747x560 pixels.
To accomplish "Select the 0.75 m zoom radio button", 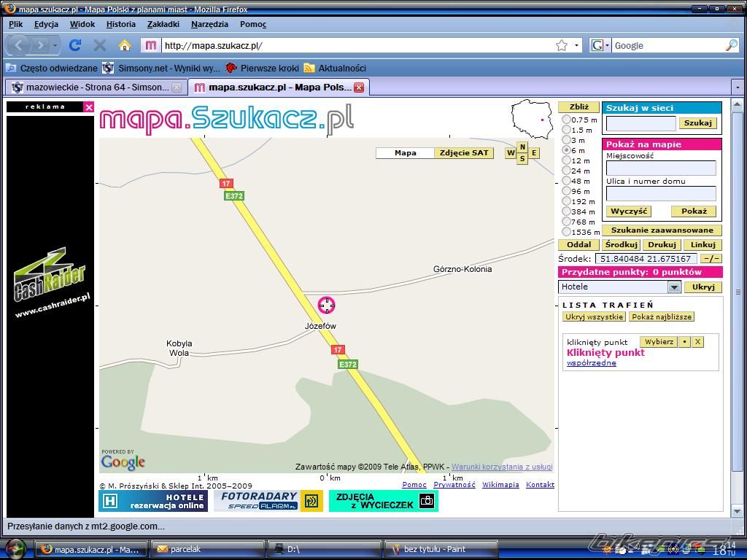I will (567, 120).
